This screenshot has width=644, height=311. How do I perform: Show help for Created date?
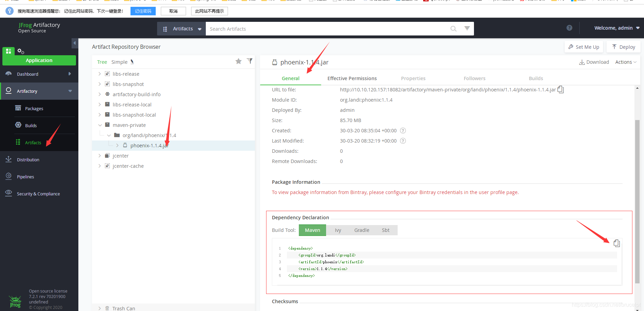(x=403, y=131)
